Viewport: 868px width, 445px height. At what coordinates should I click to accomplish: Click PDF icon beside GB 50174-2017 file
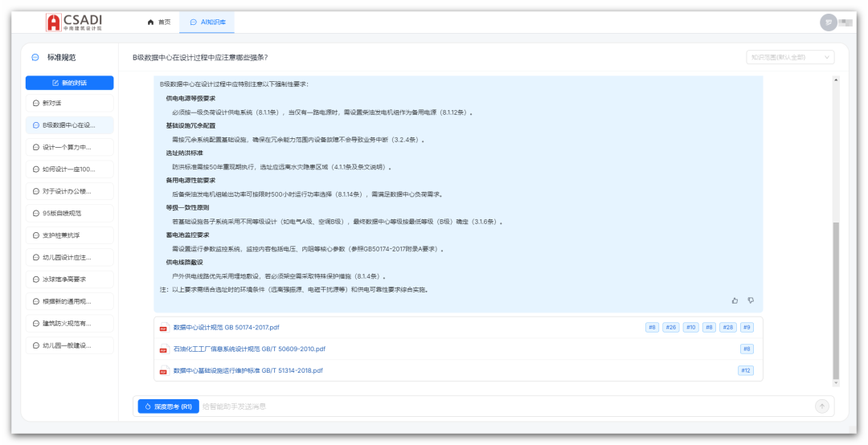click(163, 328)
